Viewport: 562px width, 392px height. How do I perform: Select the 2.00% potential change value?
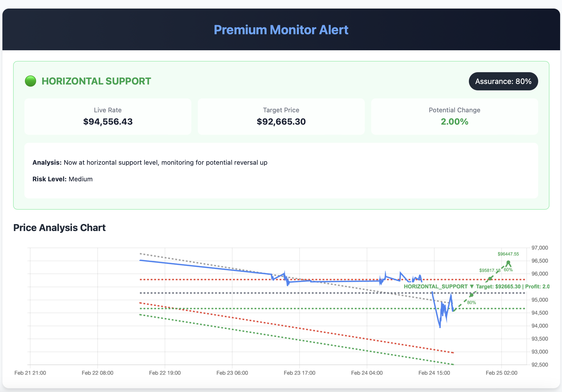click(454, 122)
